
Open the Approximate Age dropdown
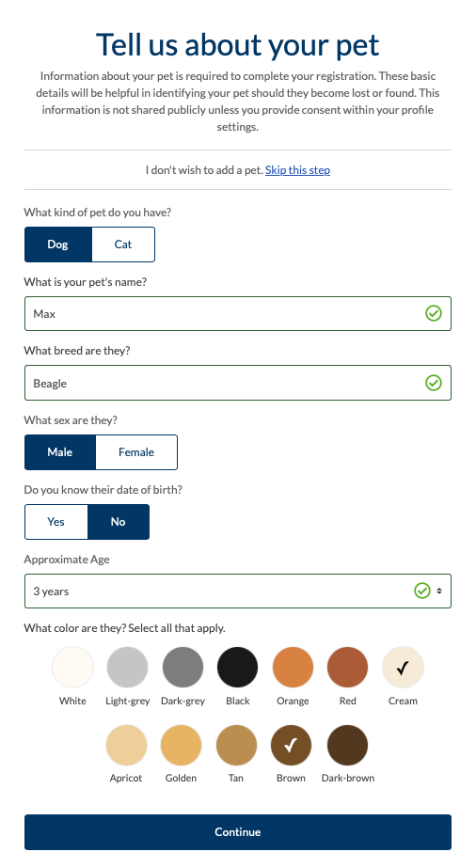pos(238,592)
